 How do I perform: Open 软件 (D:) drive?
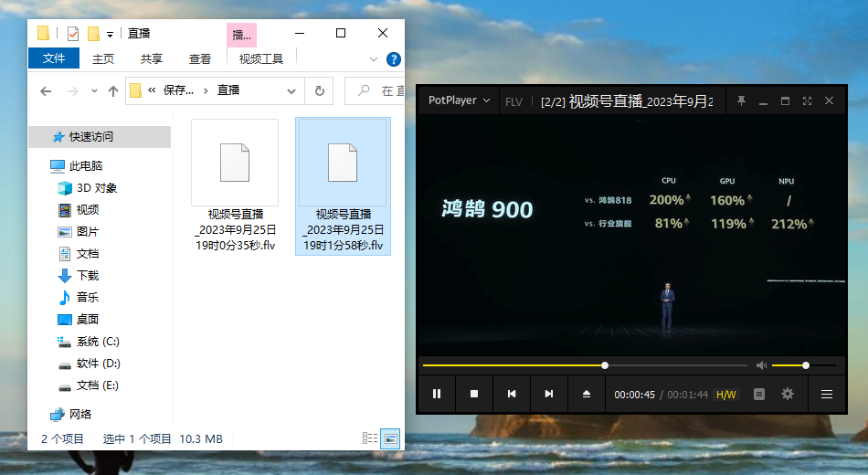(x=100, y=364)
